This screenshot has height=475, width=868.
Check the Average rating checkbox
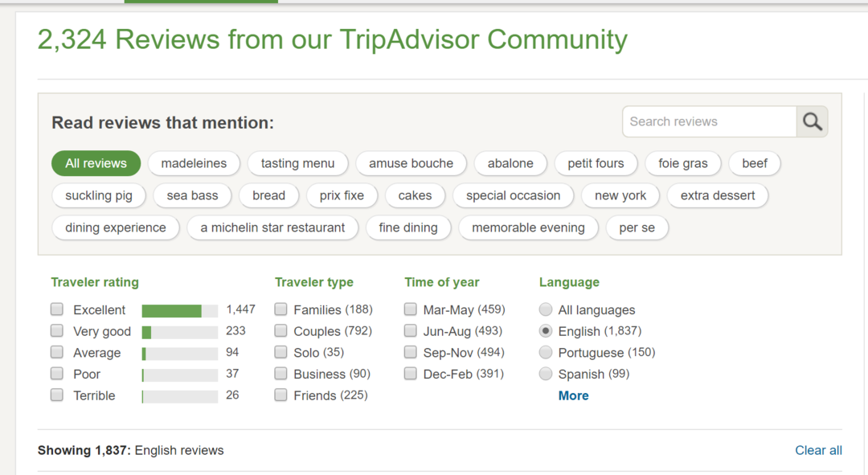tap(57, 352)
